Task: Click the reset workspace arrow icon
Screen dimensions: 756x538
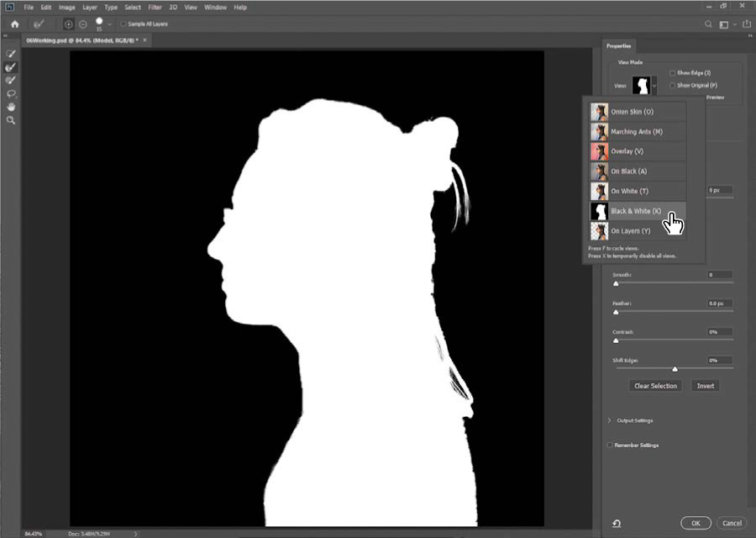Action: pyautogui.click(x=617, y=523)
